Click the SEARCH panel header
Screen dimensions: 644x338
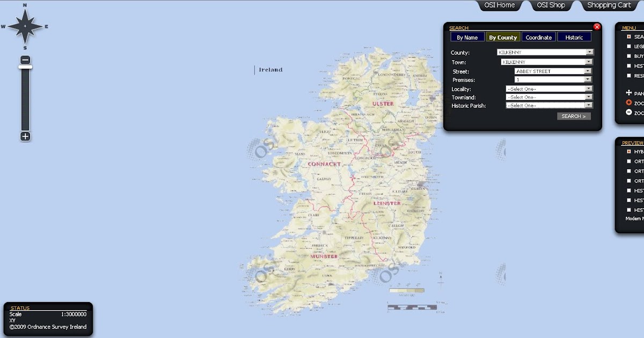click(459, 28)
